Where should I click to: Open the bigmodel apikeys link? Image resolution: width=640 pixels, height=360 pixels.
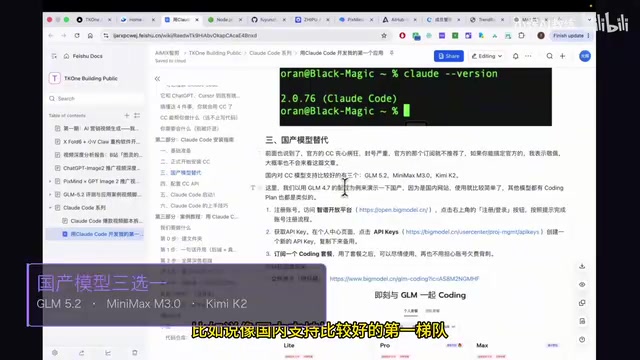tap(472, 232)
